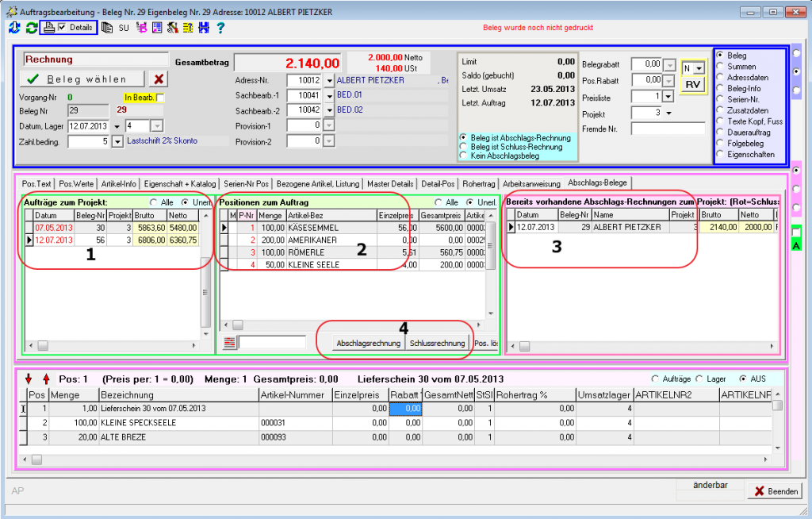Screen dimensions: 812x519
Task: Open the Artikel-Info tab
Action: 120,183
